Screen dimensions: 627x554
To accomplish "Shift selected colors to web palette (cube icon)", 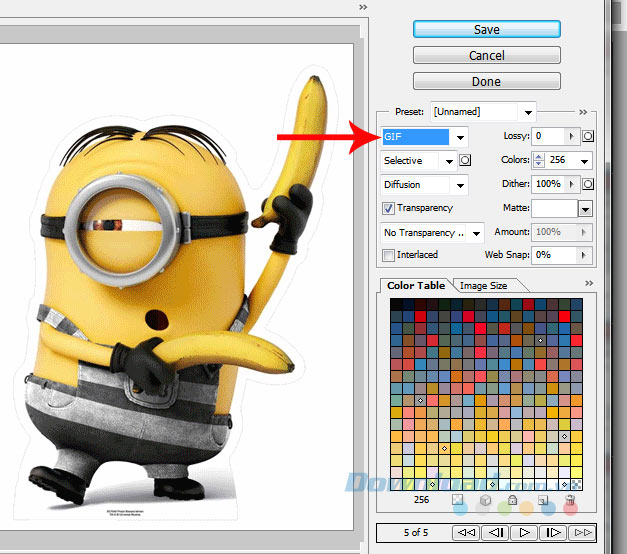I will tap(485, 500).
